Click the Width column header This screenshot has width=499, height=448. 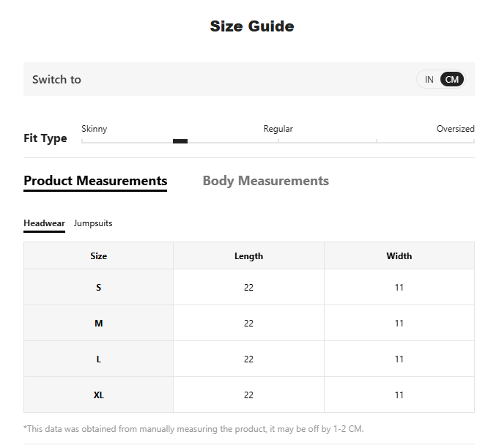(399, 256)
